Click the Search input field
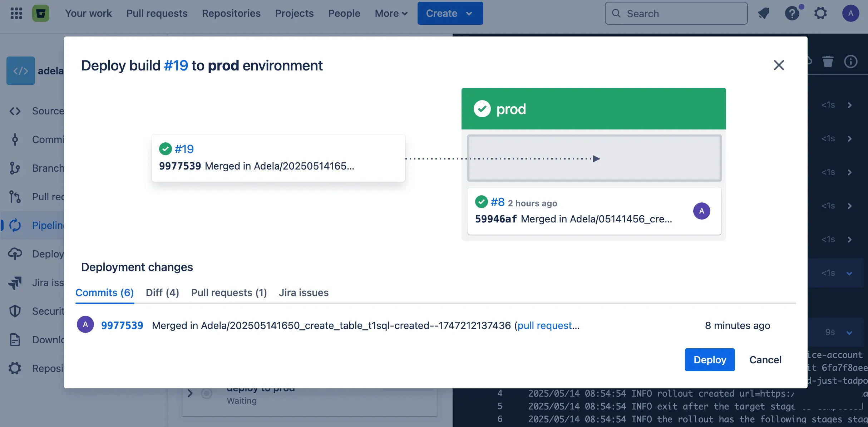 [676, 13]
